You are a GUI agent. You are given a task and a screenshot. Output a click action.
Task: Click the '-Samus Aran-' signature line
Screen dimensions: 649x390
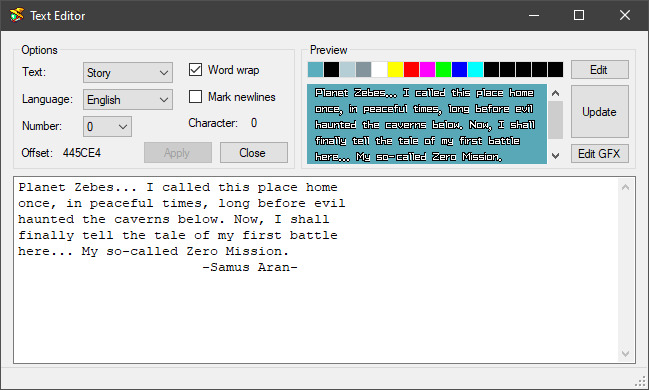click(x=250, y=267)
